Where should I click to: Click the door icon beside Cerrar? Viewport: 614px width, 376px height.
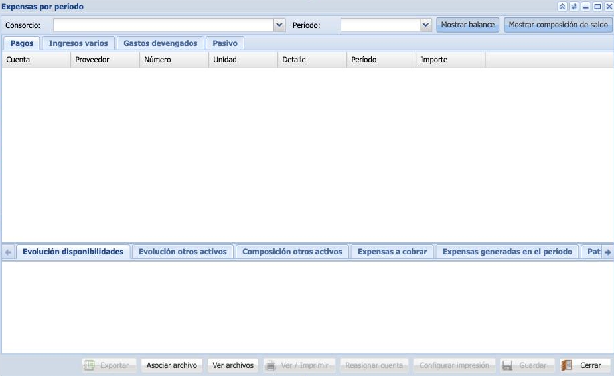click(567, 365)
